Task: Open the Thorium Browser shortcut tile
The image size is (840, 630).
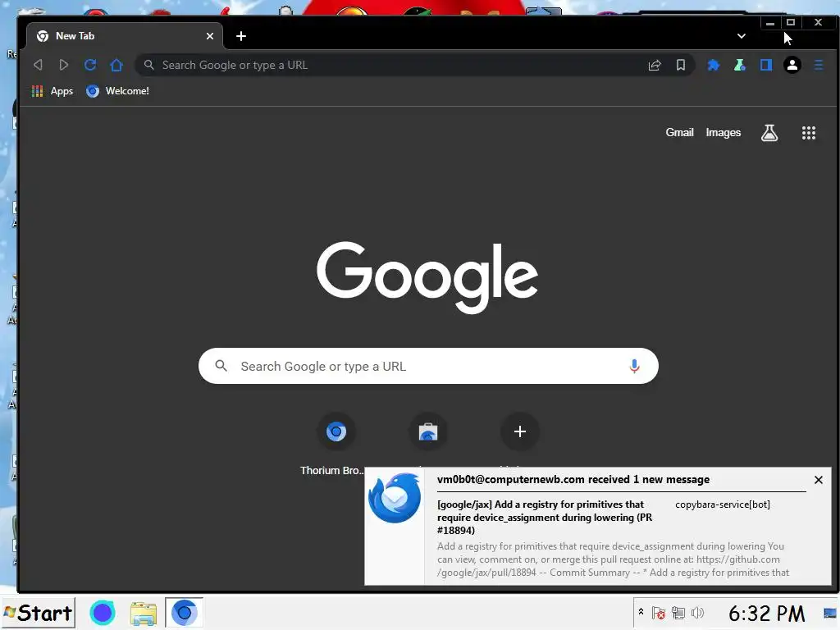Action: click(x=336, y=431)
